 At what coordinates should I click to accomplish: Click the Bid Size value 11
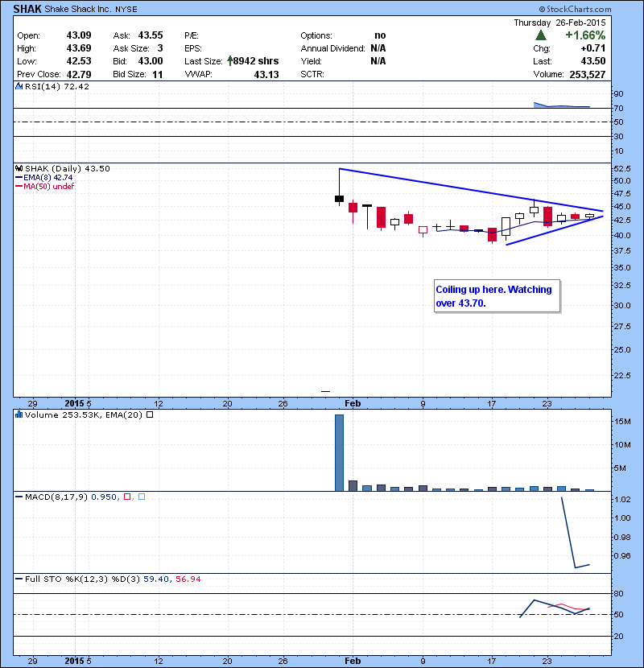click(158, 75)
